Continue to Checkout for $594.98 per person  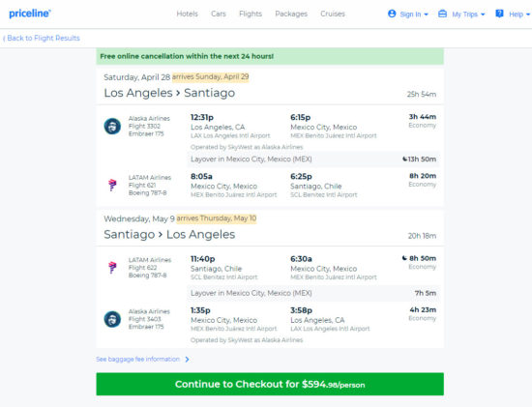click(x=270, y=384)
